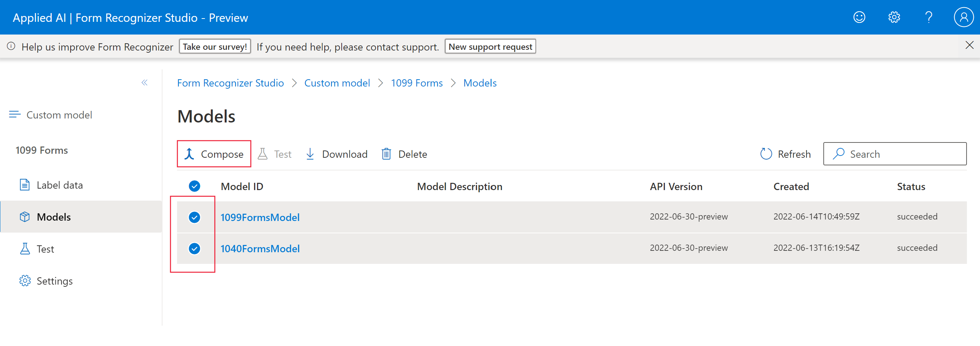The height and width of the screenshot is (346, 980).
Task: Click the Settings gear icon in the sidebar
Action: coord(25,281)
